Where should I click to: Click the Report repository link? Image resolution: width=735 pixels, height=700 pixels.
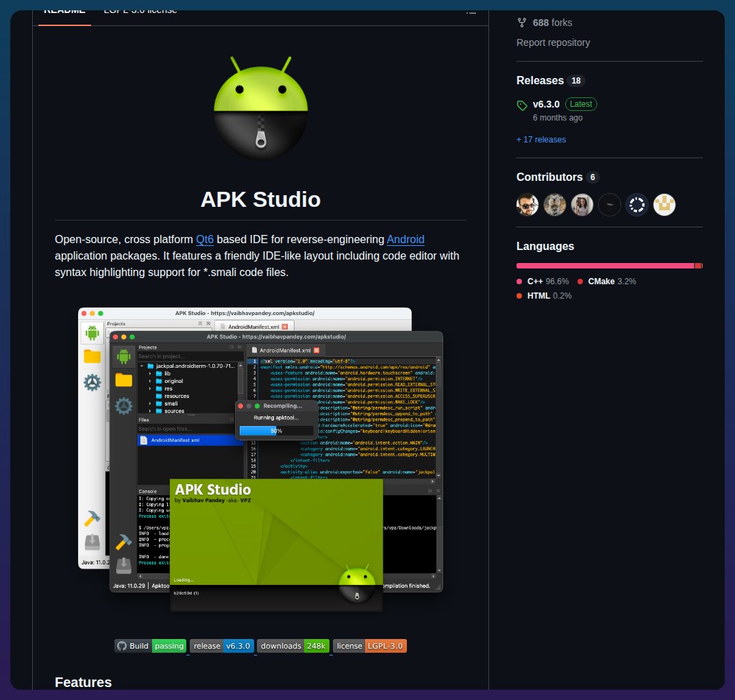click(x=553, y=42)
